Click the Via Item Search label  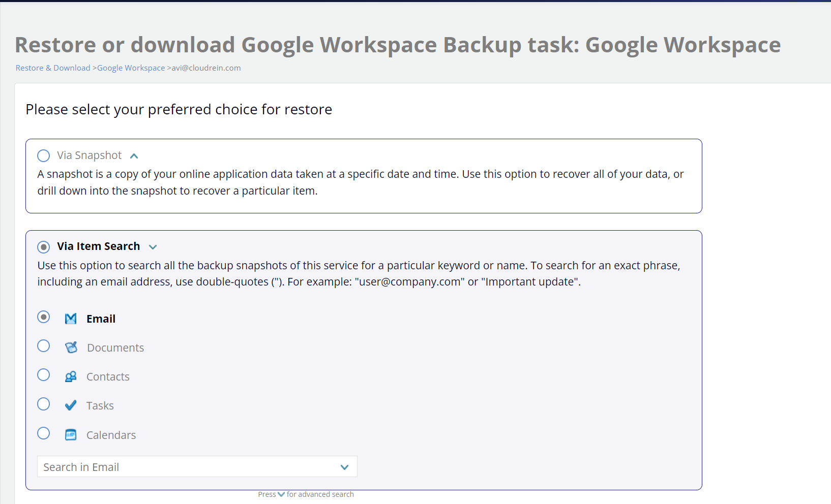[99, 246]
